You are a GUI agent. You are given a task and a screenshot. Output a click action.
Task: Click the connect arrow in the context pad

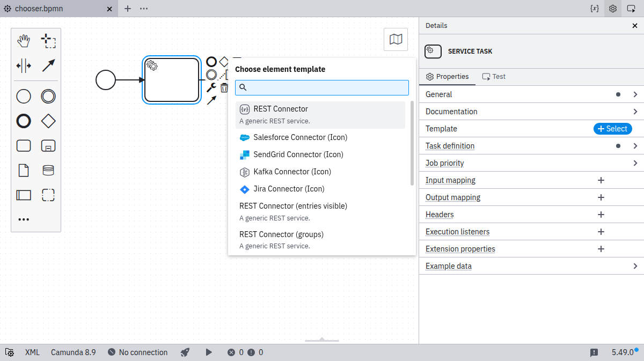[211, 100]
